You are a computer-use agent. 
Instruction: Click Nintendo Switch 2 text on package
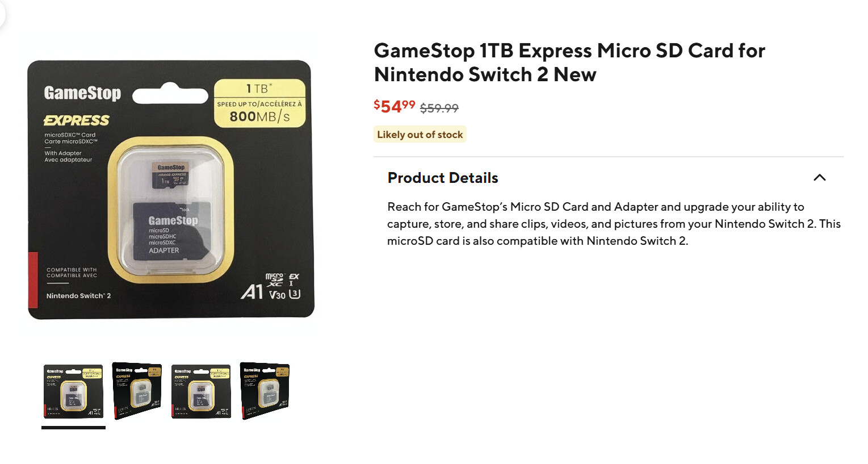pyautogui.click(x=78, y=296)
